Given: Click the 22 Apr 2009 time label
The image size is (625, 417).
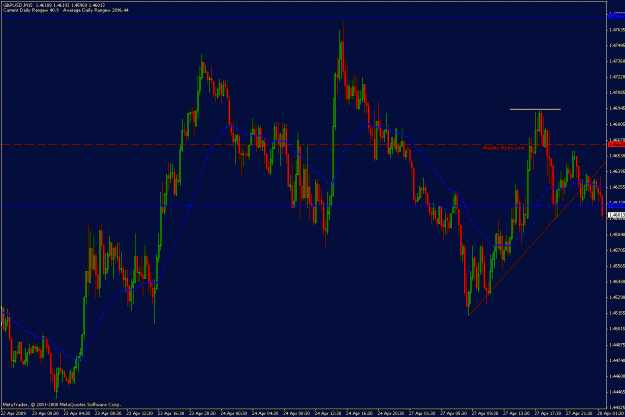Looking at the screenshot, I should tap(15, 413).
